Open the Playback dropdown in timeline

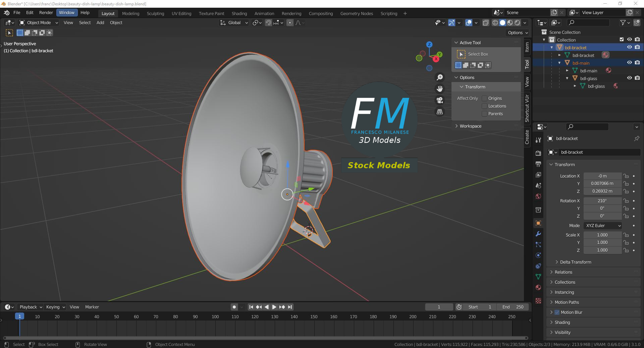coord(31,307)
